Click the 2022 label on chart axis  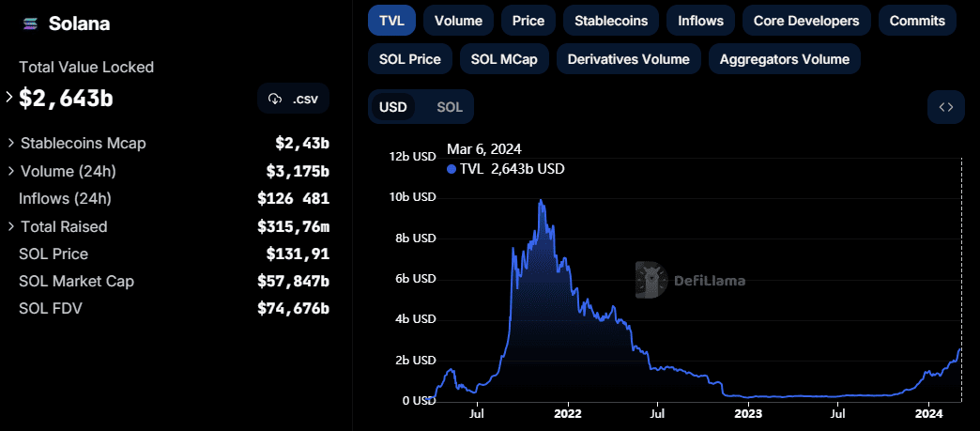click(x=568, y=413)
